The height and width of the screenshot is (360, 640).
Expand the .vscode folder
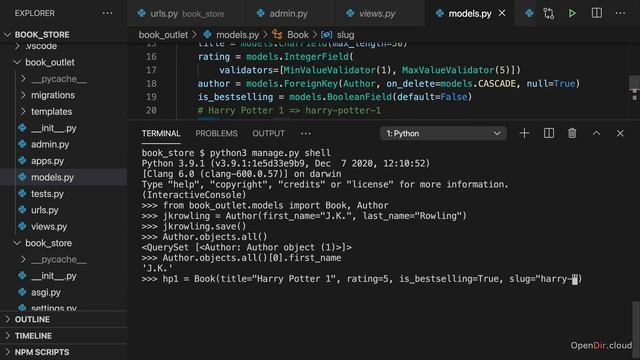coord(18,46)
